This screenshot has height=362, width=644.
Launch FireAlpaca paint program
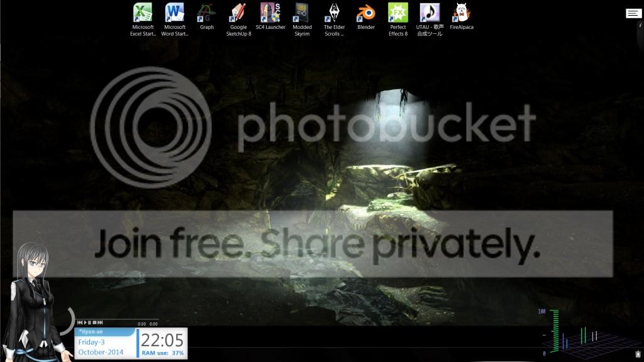point(461,16)
